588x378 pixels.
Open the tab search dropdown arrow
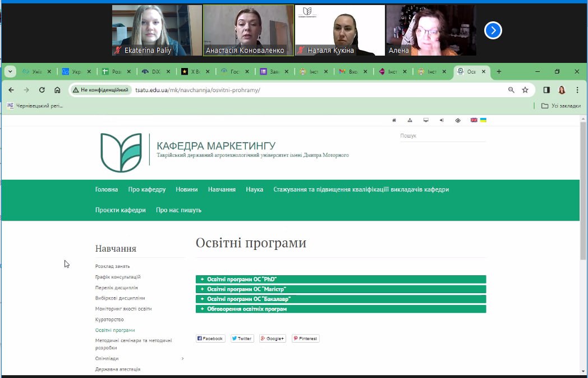[10, 71]
